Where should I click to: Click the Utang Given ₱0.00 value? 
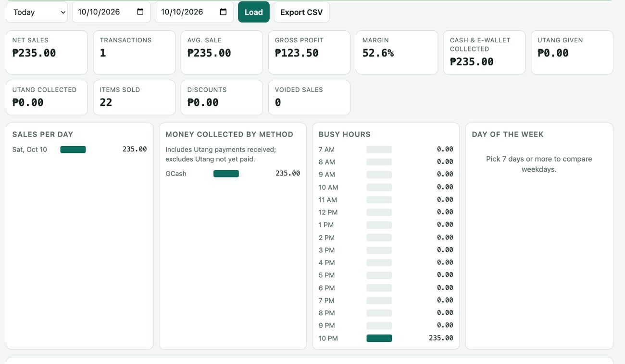click(x=553, y=53)
